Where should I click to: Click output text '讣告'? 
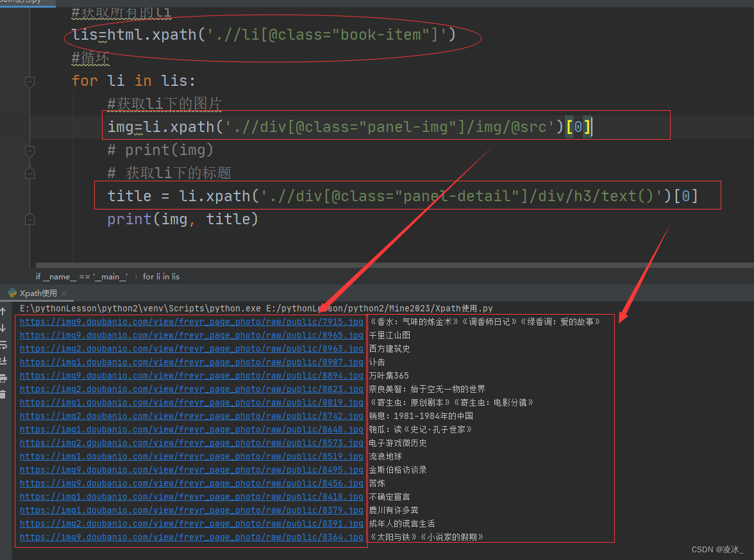tap(377, 362)
